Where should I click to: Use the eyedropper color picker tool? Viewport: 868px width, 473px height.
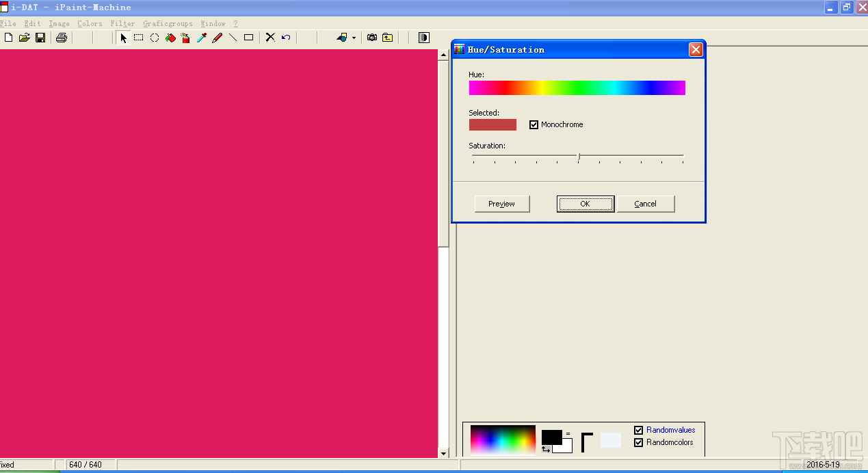[x=201, y=38]
